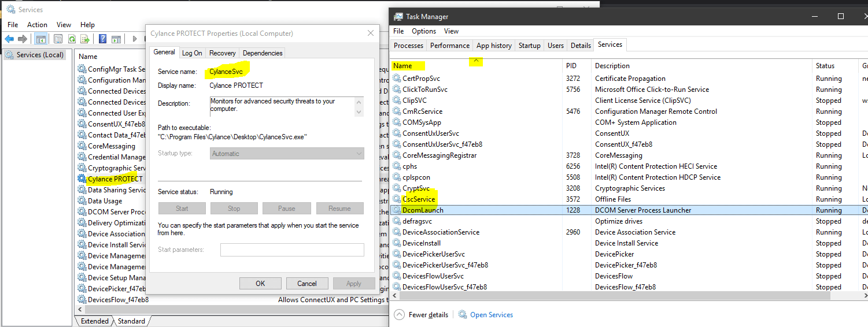Sort by Name column in Task Manager
The width and height of the screenshot is (868, 327).
point(402,66)
